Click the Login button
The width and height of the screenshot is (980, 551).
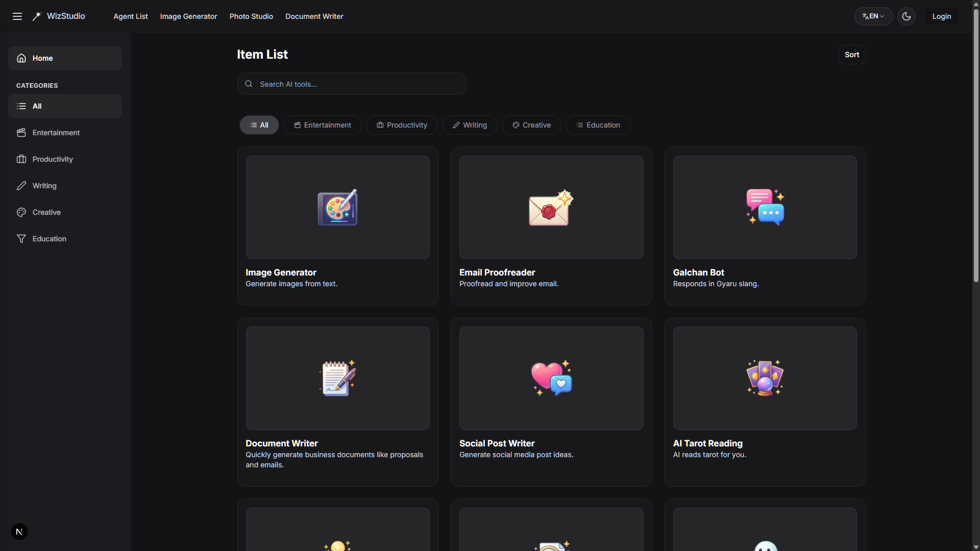[x=941, y=16]
